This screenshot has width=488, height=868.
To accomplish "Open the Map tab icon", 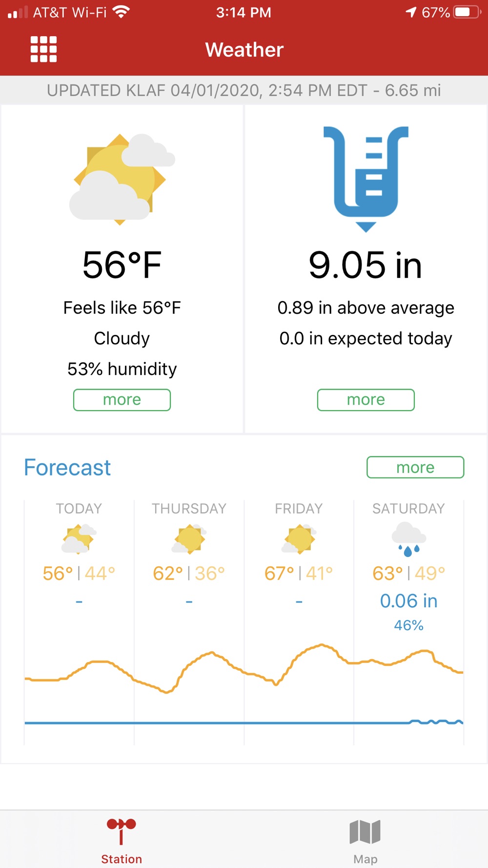I will click(365, 832).
